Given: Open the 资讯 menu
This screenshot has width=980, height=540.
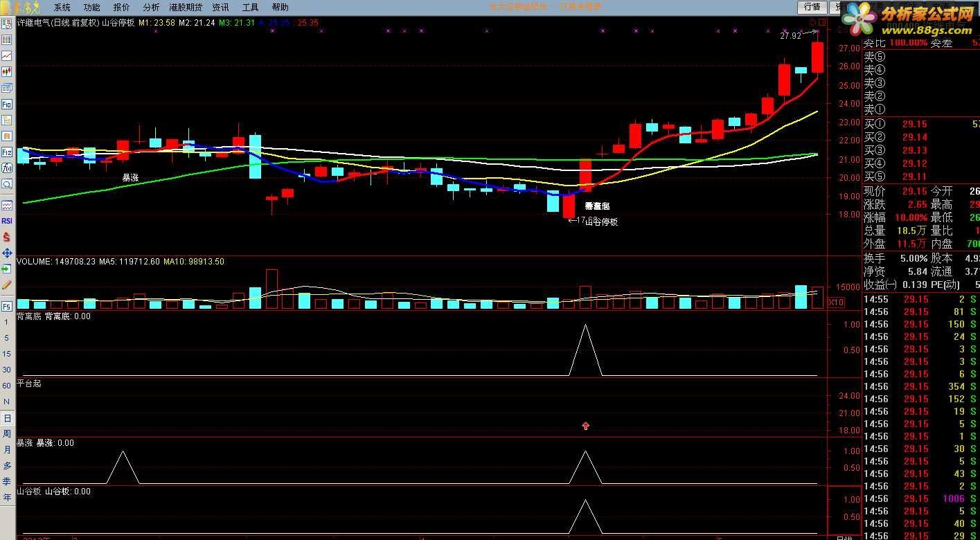Looking at the screenshot, I should [x=221, y=8].
